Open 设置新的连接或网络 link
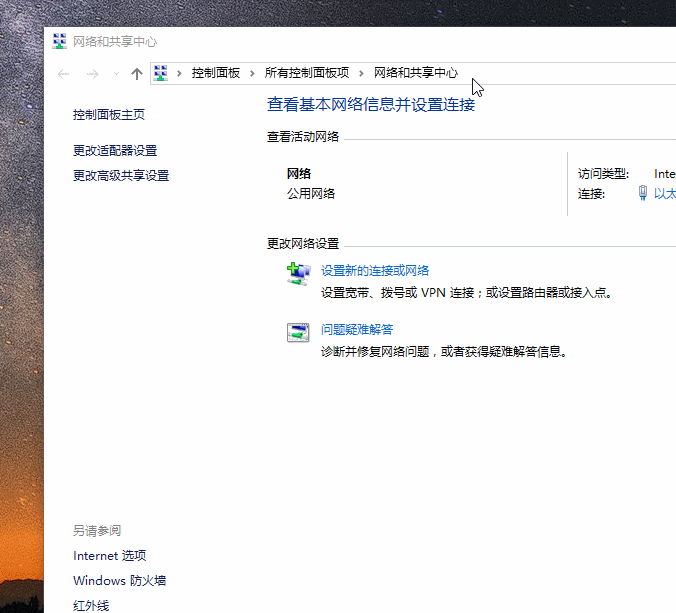676x613 pixels. pos(375,271)
